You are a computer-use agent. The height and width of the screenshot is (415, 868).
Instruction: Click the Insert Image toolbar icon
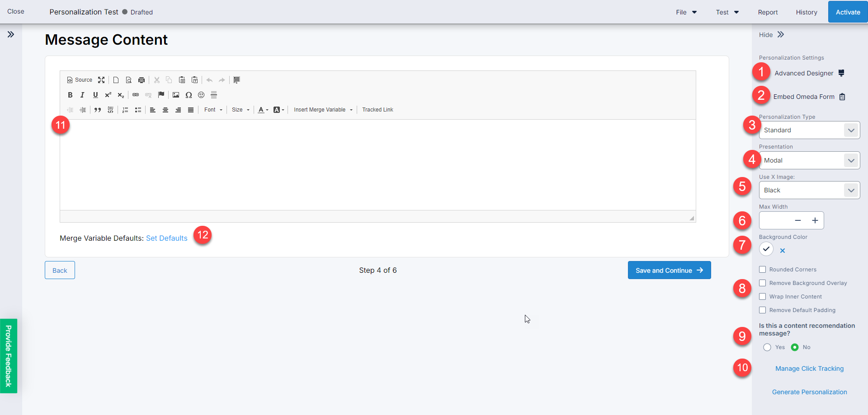point(176,95)
